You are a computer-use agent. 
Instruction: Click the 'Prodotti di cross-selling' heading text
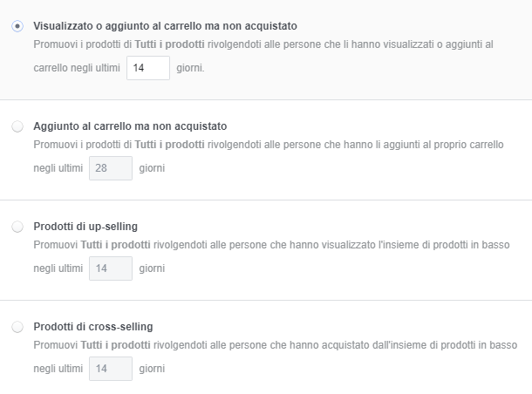93,327
